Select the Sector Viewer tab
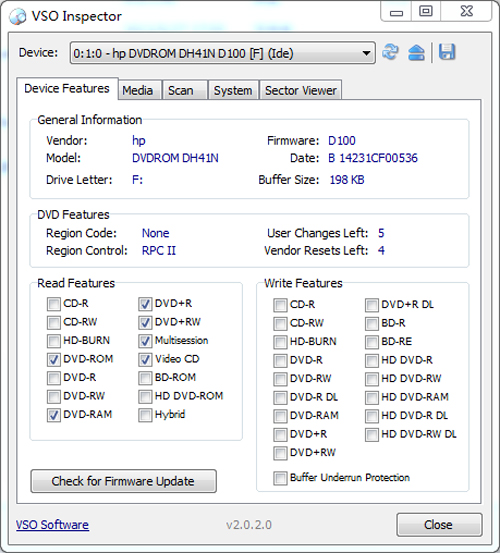Viewport: 500px width, 553px height. [301, 91]
